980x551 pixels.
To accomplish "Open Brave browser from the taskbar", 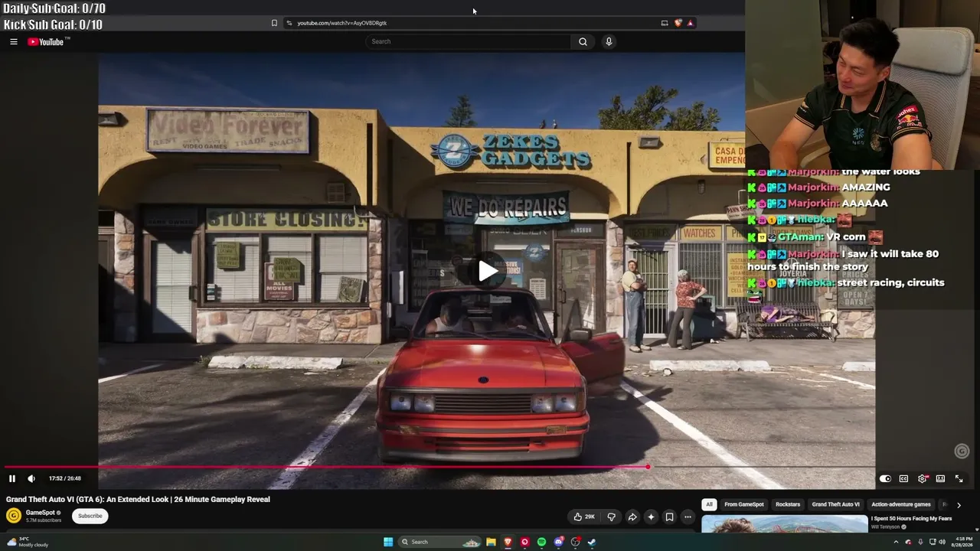I will click(x=508, y=542).
